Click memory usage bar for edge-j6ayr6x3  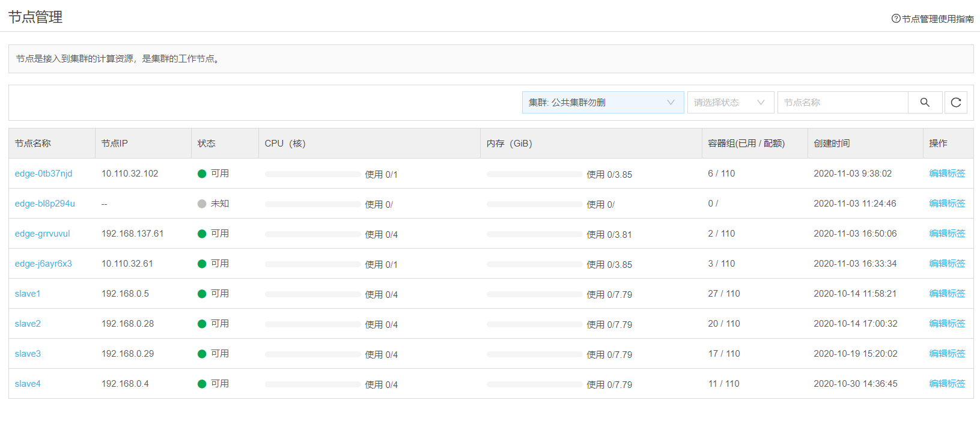tap(534, 264)
